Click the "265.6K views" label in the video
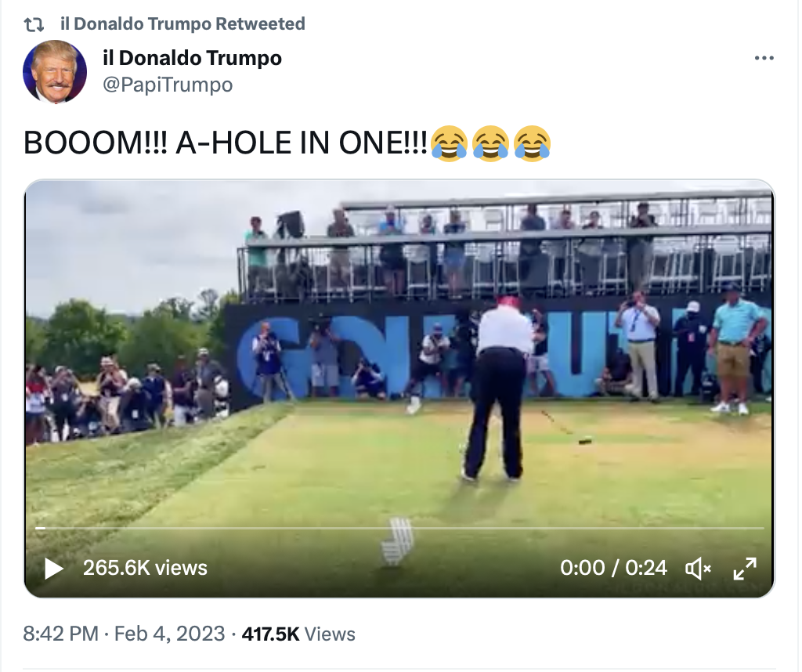This screenshot has width=802, height=672. pos(145,568)
